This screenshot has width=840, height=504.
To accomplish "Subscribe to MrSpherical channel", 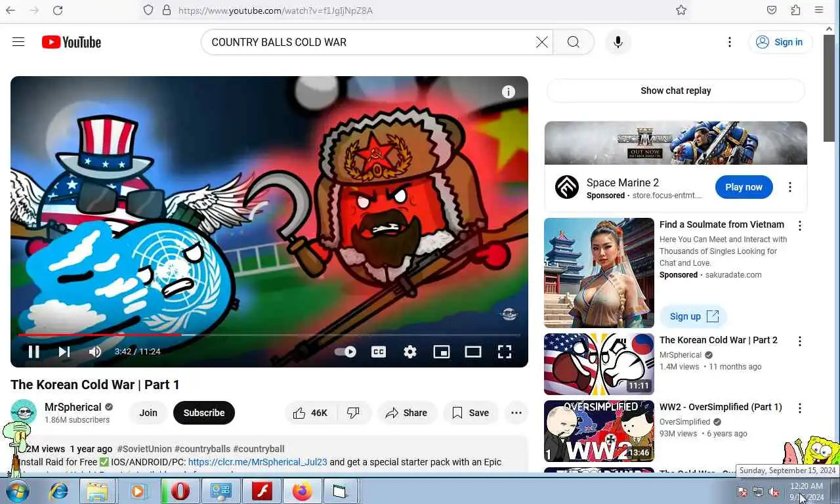I will coord(204,413).
